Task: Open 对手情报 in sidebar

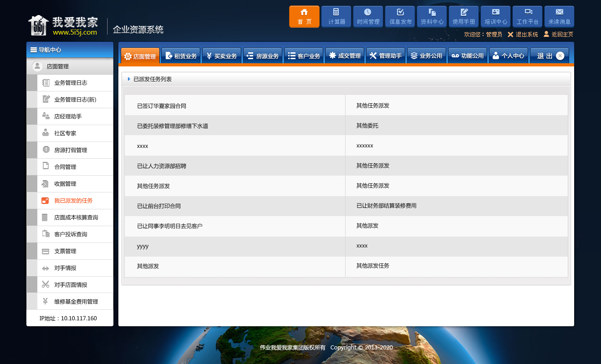Action: pyautogui.click(x=70, y=268)
